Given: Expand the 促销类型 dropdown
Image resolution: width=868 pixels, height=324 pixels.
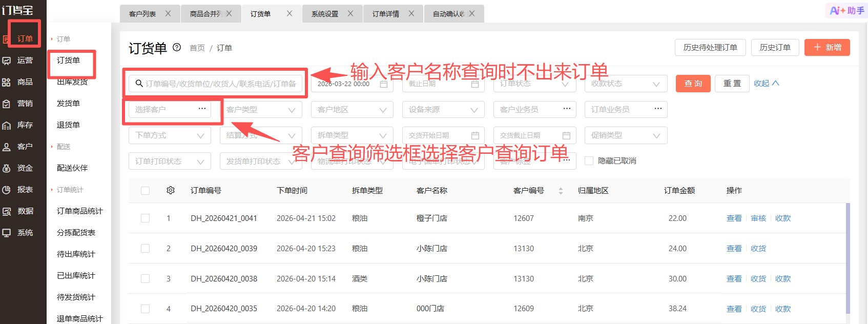Looking at the screenshot, I should click(x=626, y=135).
